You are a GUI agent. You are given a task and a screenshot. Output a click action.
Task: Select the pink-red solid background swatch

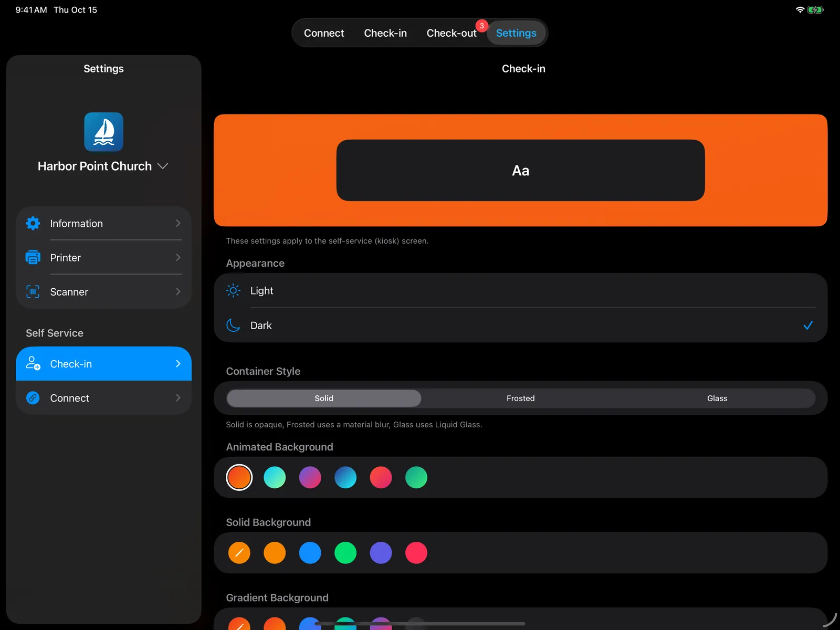pos(416,553)
